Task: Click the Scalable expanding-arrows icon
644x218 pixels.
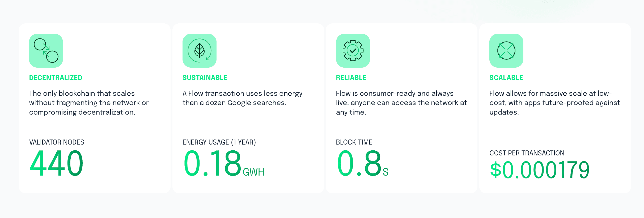Action: click(x=506, y=51)
